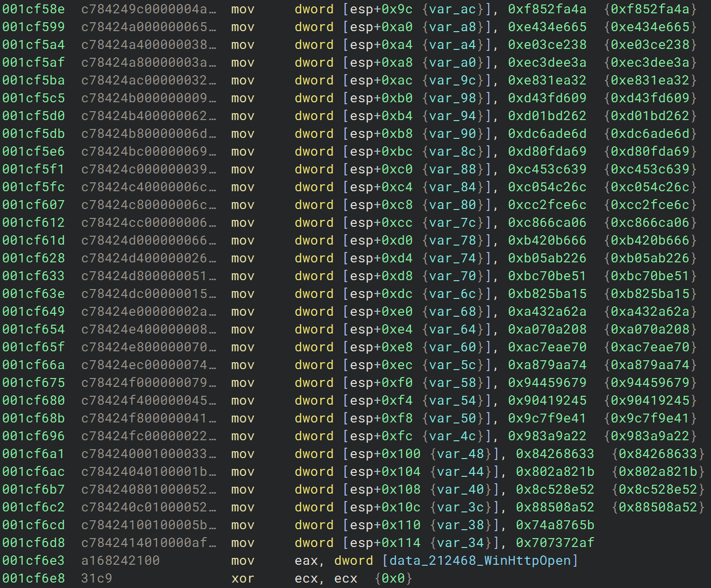Click address 001cf628

point(34,258)
